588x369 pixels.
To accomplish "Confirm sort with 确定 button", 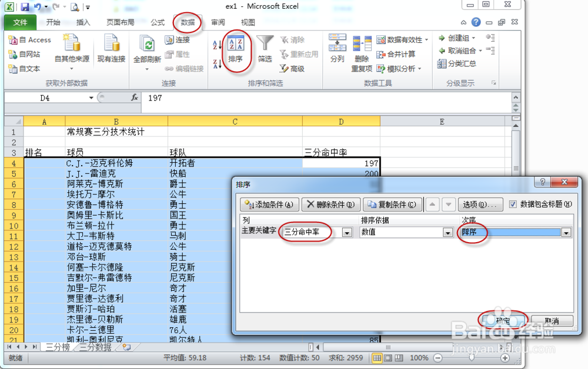I will tap(503, 321).
